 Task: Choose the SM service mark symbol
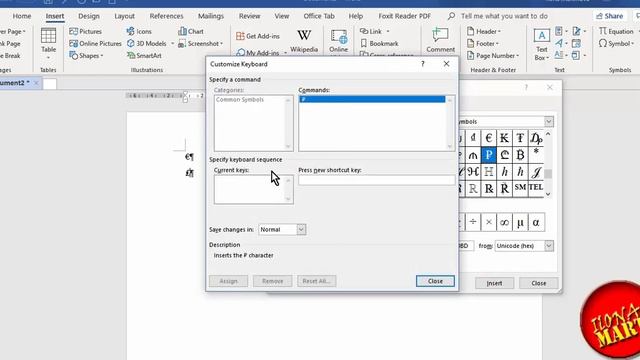[520, 187]
